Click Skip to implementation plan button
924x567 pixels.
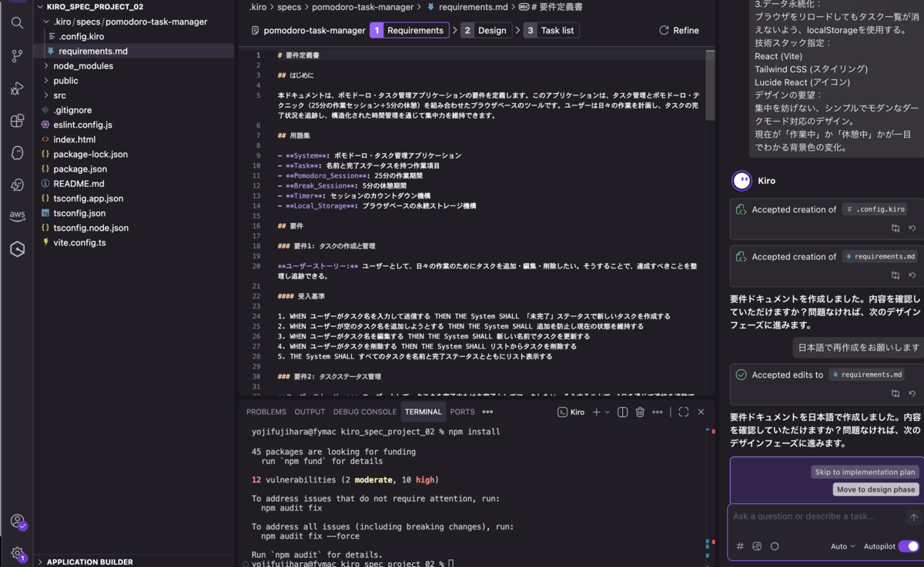(x=865, y=472)
